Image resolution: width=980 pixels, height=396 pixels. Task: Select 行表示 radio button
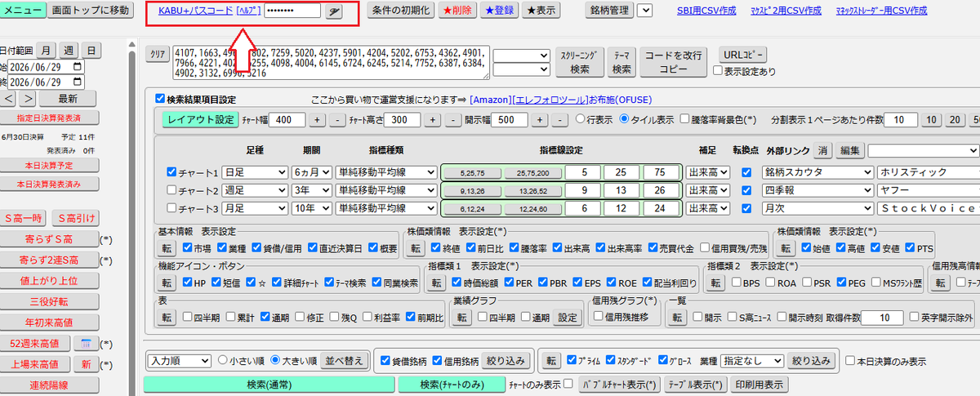[581, 119]
